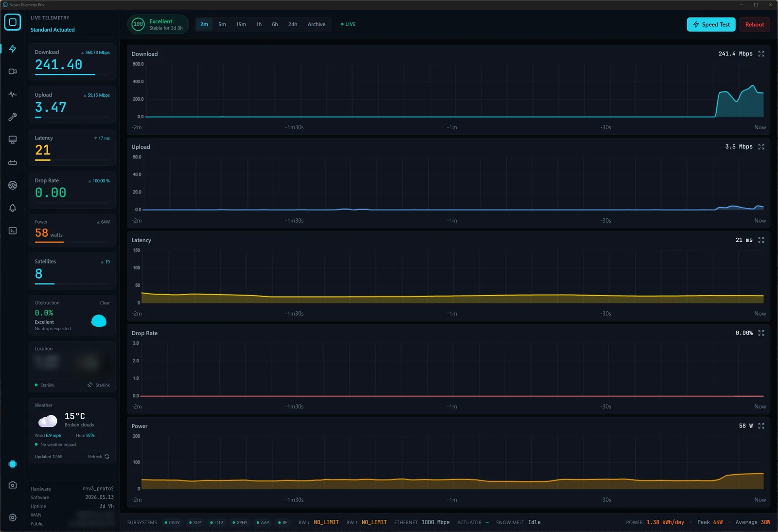This screenshot has height=532, width=778.
Task: Click the 241.4 Mbps Download chart readout
Action: tap(735, 53)
